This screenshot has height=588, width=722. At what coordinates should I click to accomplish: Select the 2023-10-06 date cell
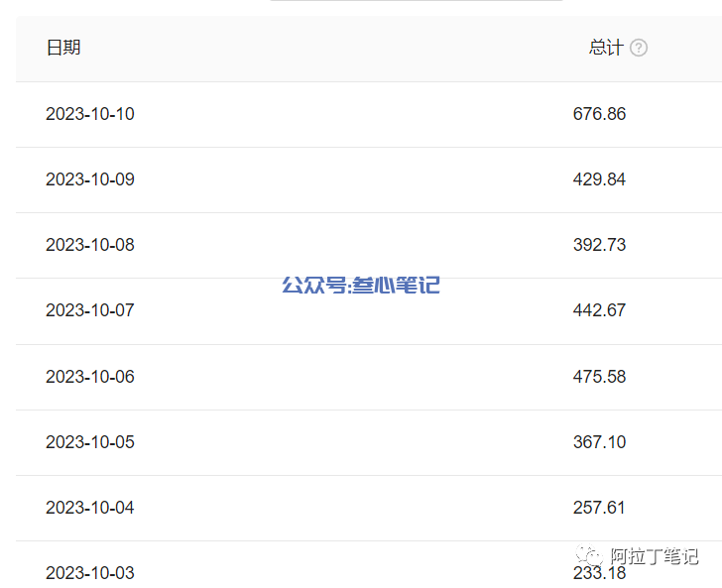[90, 377]
